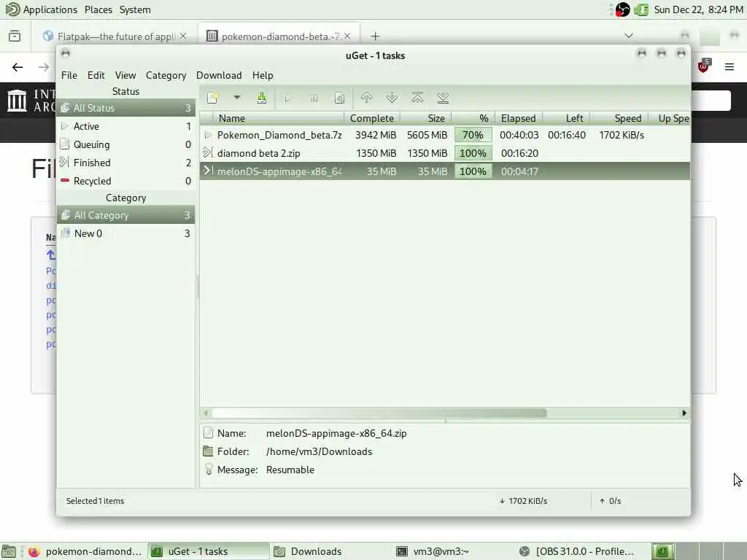This screenshot has height=560, width=747.
Task: Click the 70% progress bar of Pokemon_Diamond_beta.7z
Action: (x=473, y=135)
